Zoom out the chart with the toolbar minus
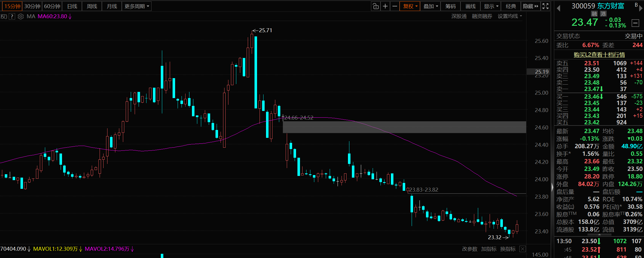 395,6
